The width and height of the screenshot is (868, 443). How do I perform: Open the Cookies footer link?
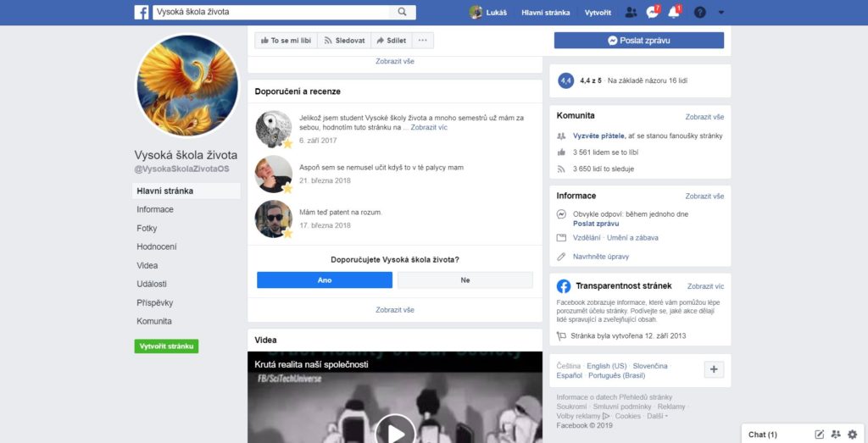point(628,416)
